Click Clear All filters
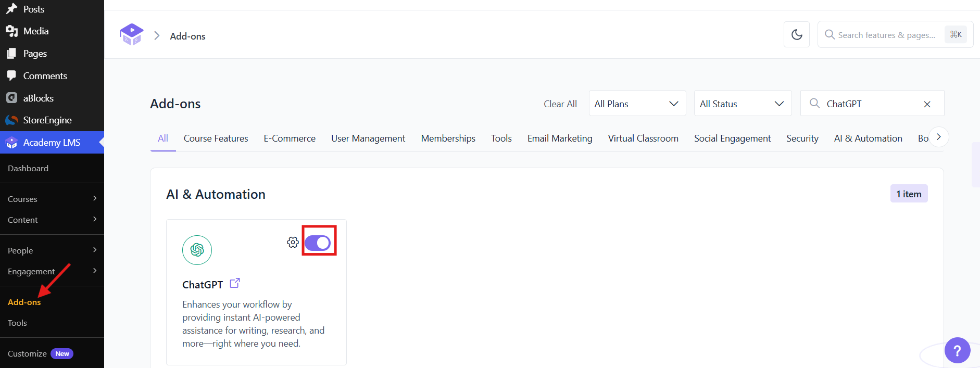Viewport: 980px width, 368px height. point(560,104)
